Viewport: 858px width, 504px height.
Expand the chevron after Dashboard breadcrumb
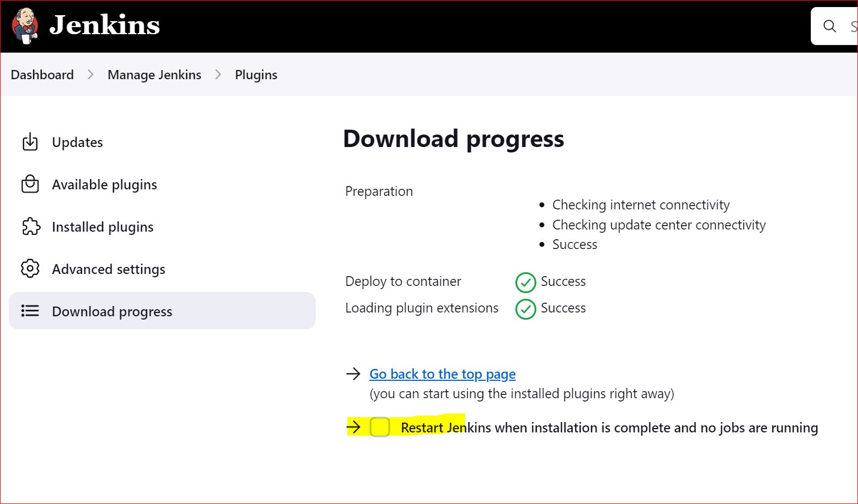(90, 74)
